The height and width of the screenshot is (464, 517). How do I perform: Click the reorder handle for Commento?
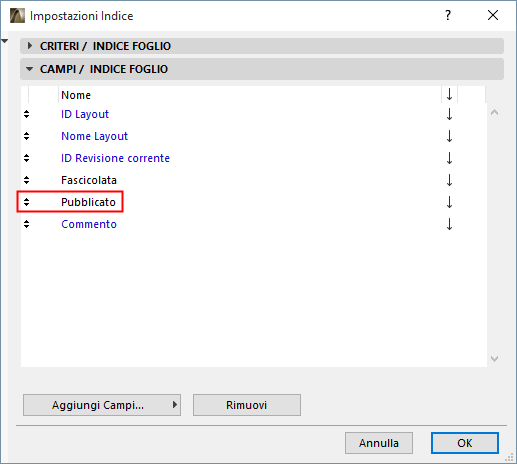[x=27, y=224]
